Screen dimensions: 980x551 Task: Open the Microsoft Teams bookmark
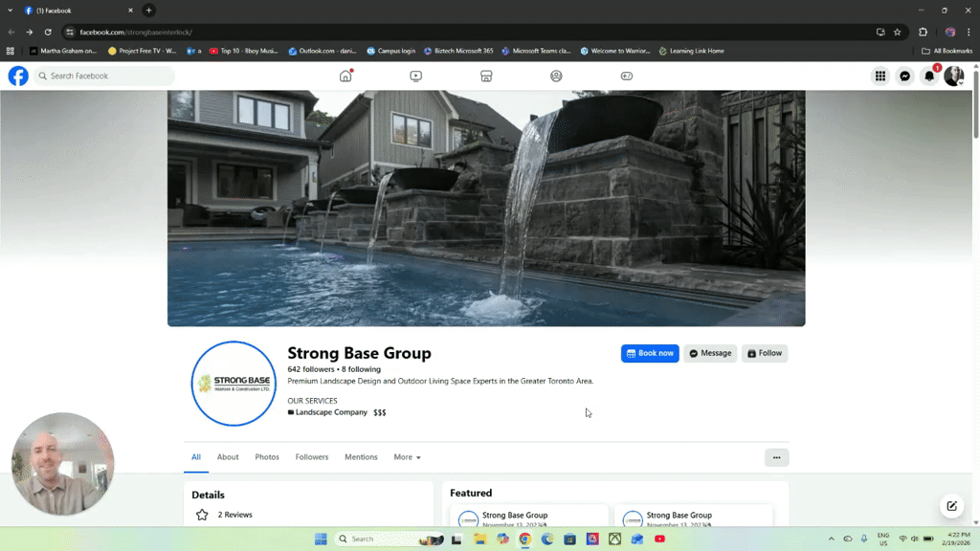[x=537, y=51]
